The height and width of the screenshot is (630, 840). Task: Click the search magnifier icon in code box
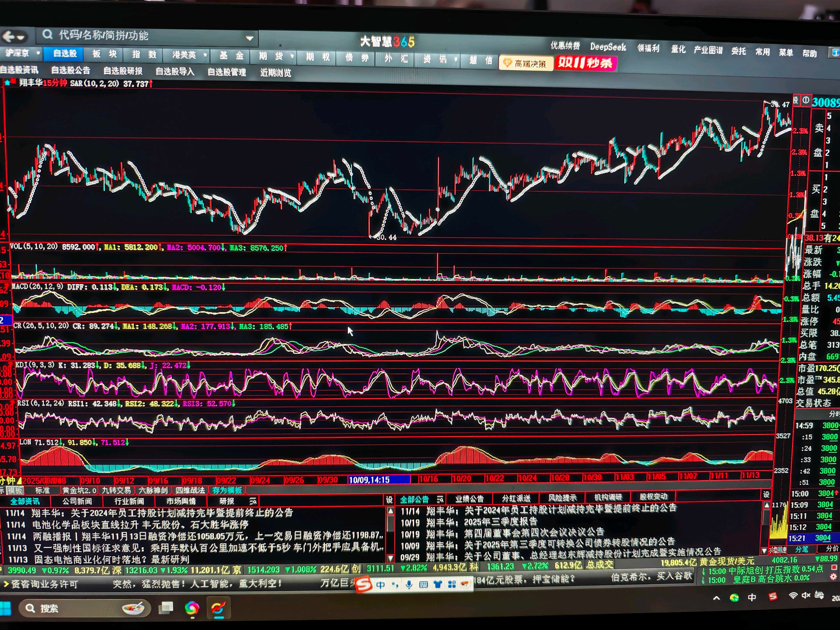pyautogui.click(x=47, y=35)
